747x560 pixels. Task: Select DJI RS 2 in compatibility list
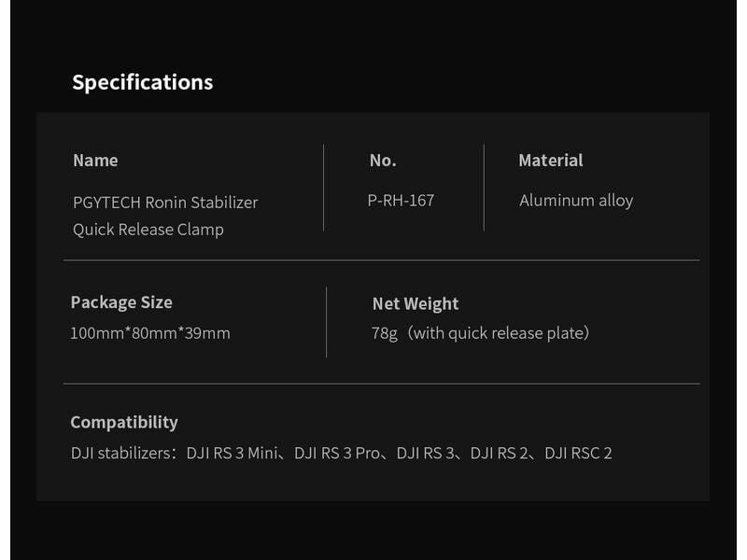[500, 454]
